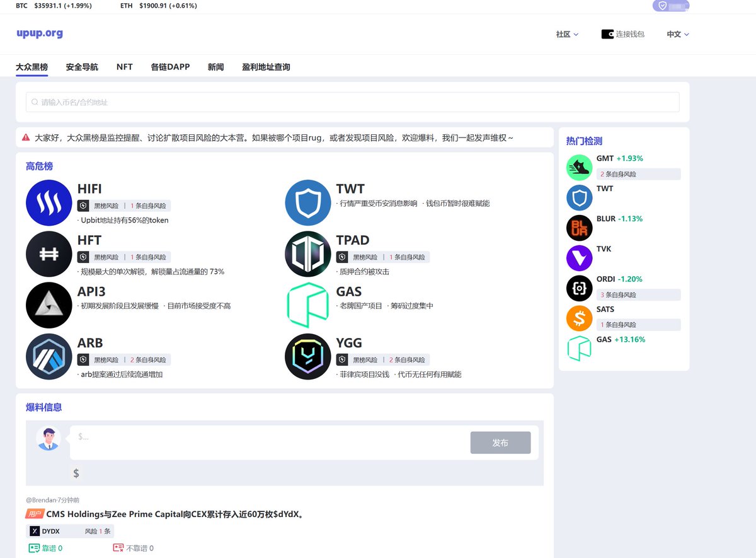Open the 中文 language dropdown
Viewport: 756px width, 558px height.
[678, 34]
